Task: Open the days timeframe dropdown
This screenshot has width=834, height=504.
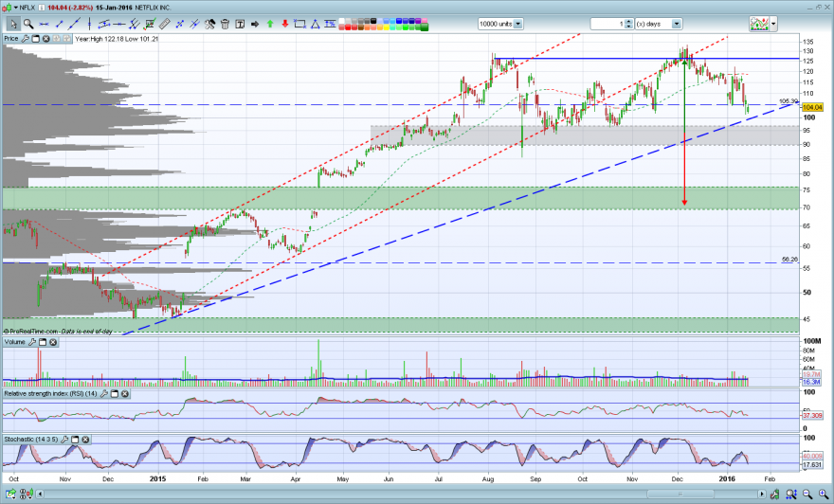Action: tap(677, 24)
